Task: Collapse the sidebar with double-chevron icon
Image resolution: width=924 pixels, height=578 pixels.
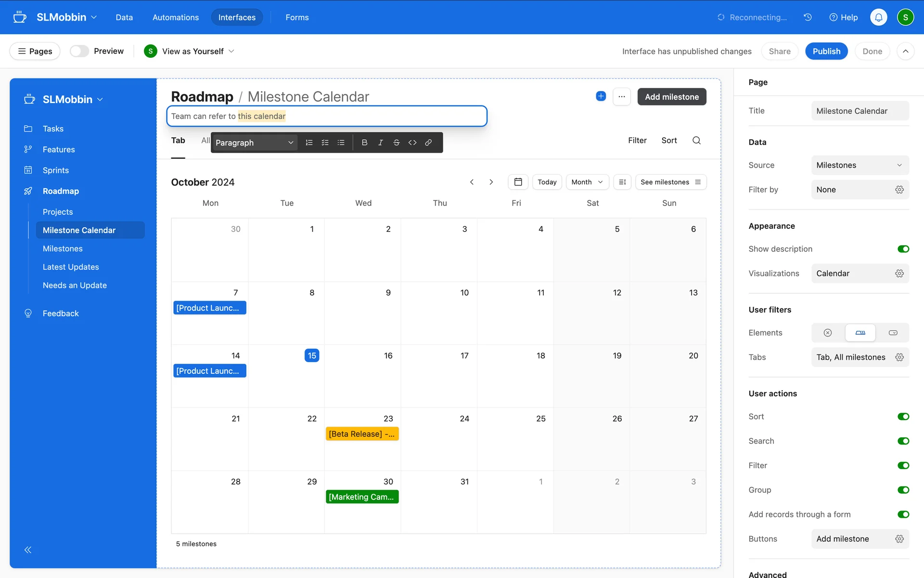Action: [28, 550]
